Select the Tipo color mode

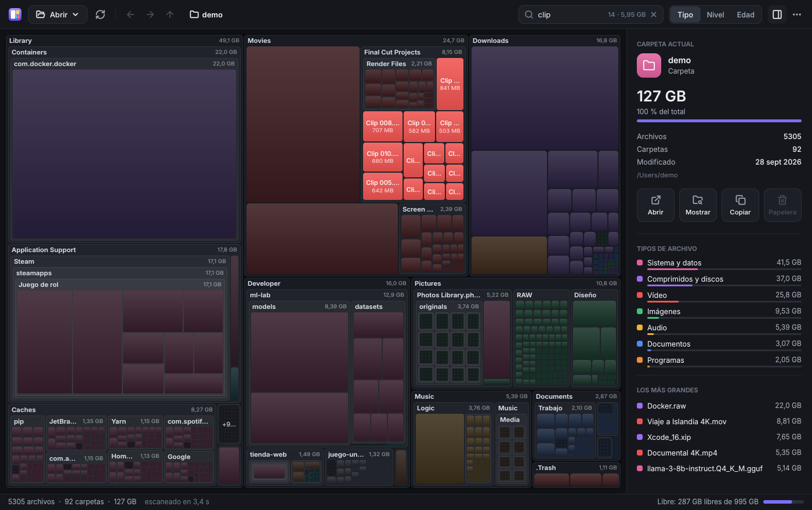click(x=685, y=14)
